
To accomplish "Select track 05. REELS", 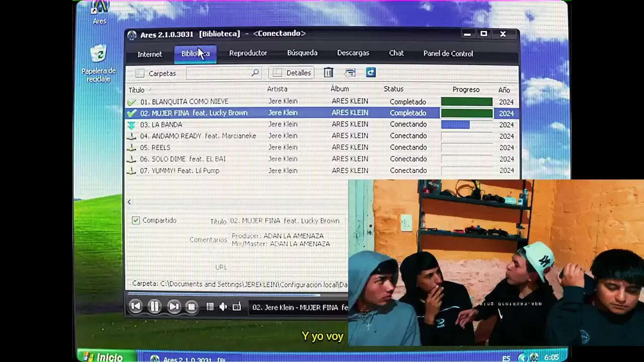I will 322,148.
